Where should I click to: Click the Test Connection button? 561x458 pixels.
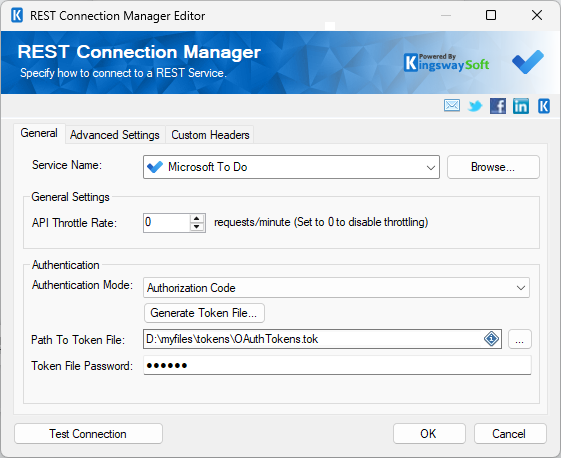point(88,434)
